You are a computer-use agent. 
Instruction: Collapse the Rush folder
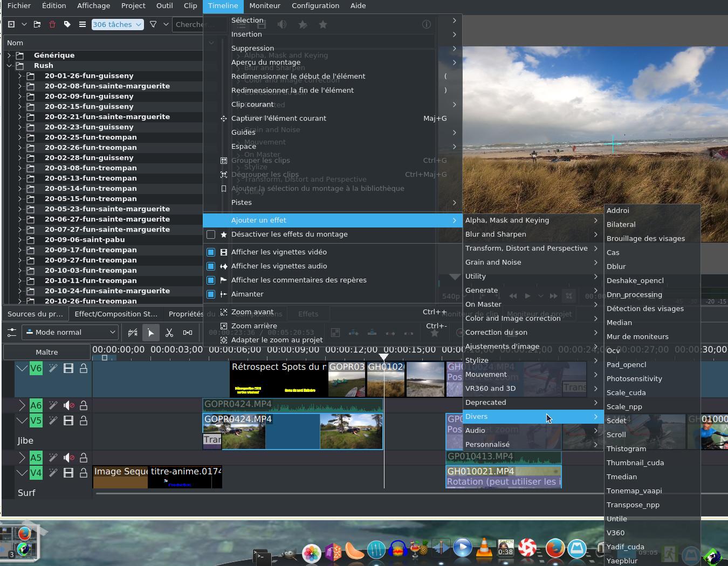click(9, 66)
